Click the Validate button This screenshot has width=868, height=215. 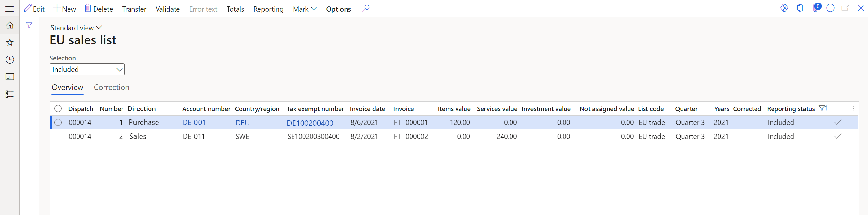[167, 9]
